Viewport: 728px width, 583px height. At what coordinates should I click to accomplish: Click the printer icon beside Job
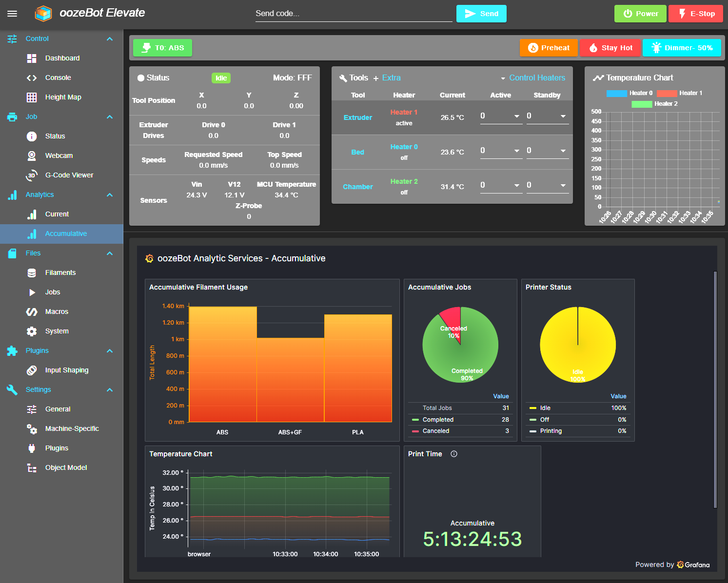click(12, 117)
